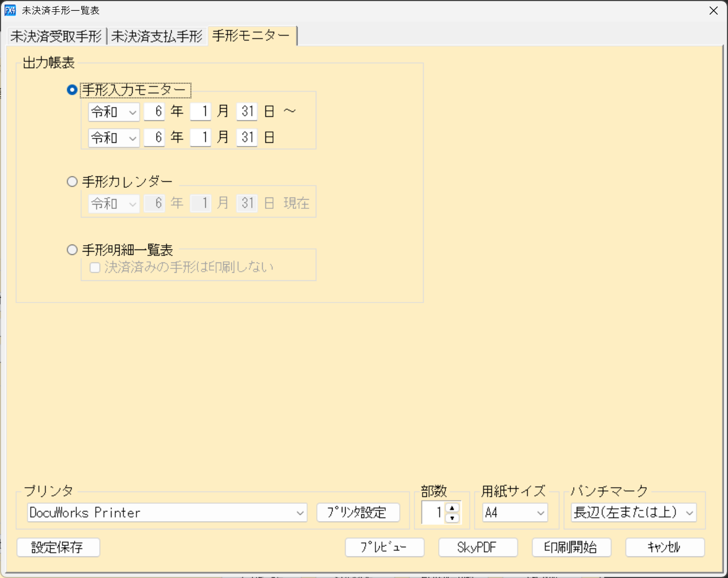The image size is (728, 578).
Task: Open the プレビュー preview
Action: (385, 547)
